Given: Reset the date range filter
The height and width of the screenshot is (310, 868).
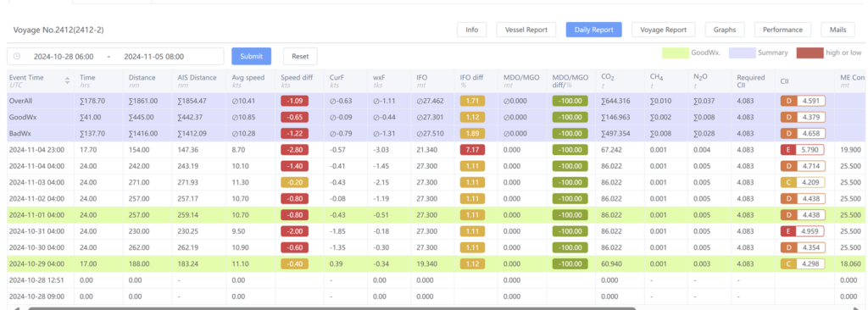Looking at the screenshot, I should pos(300,57).
